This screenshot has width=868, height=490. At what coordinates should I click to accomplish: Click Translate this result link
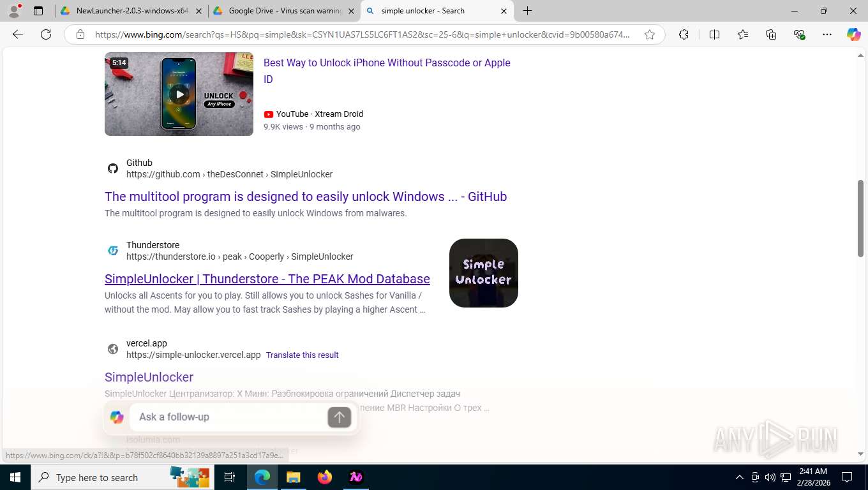point(302,355)
